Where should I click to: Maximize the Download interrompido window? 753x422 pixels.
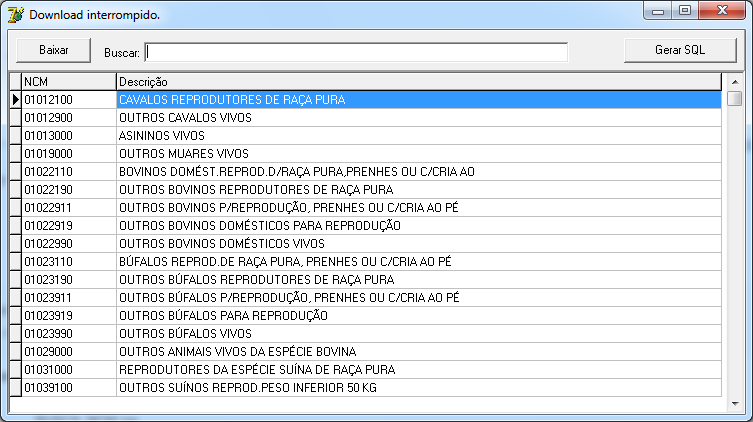point(685,11)
